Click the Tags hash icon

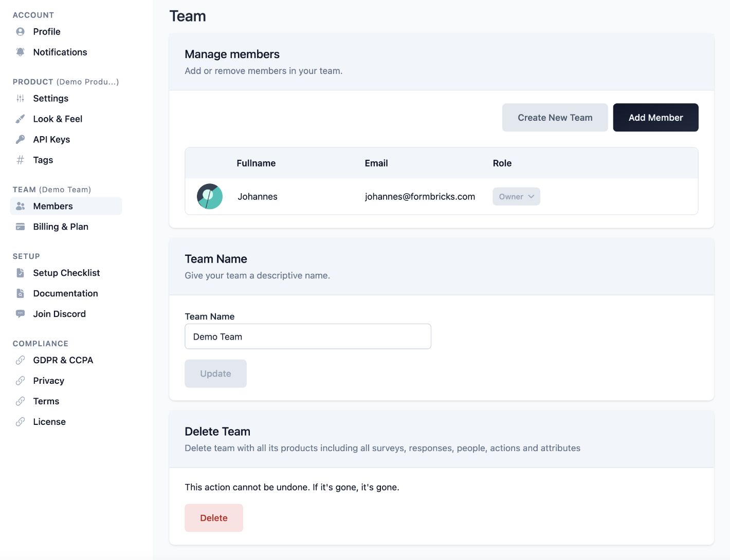click(x=20, y=160)
